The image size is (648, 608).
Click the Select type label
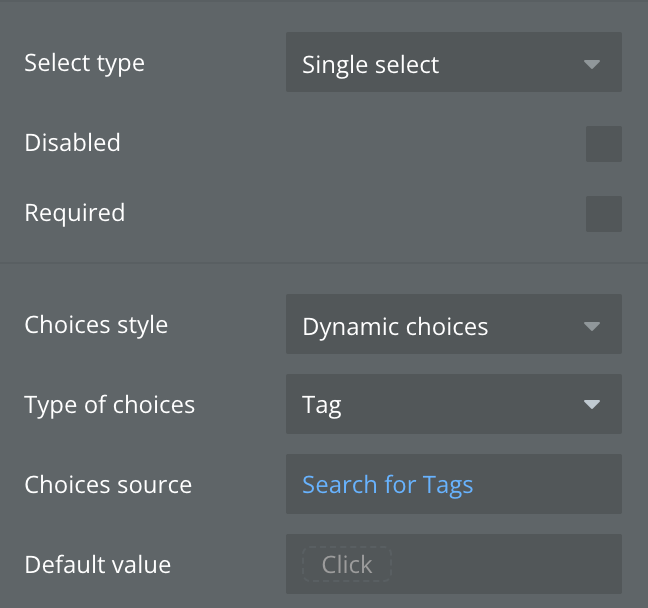tap(84, 63)
